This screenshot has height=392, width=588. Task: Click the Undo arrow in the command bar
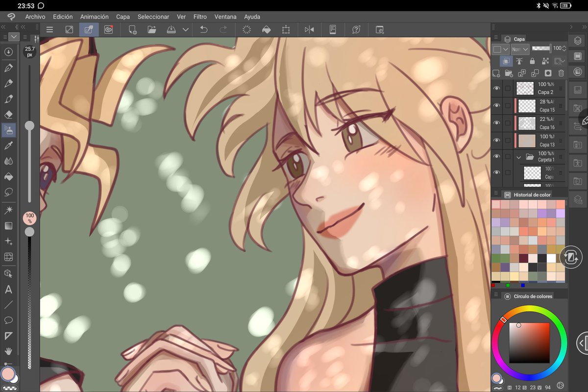click(x=204, y=29)
